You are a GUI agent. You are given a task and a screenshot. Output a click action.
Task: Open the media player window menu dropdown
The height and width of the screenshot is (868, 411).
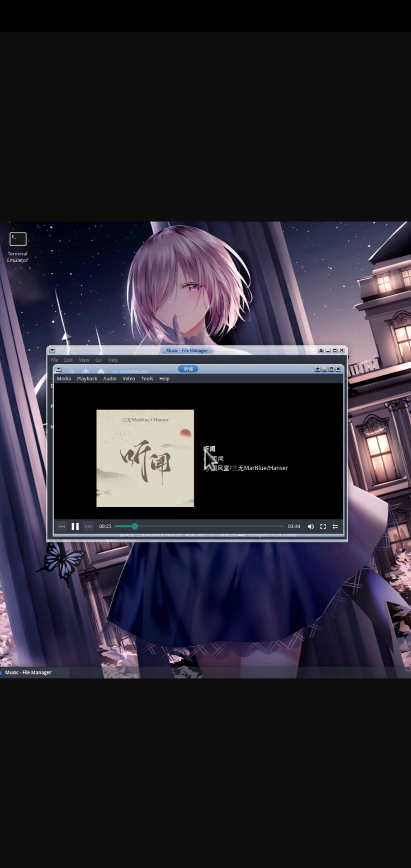coord(58,369)
